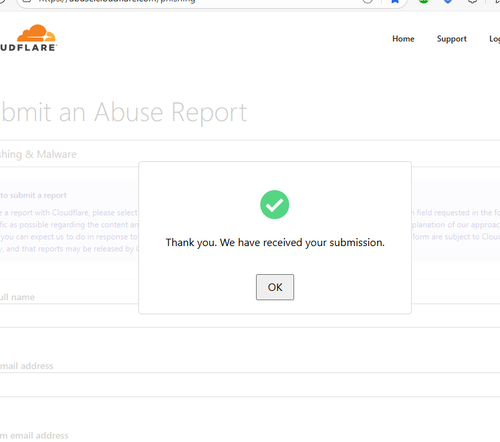Open the Phishing & Malware report type dropdown
This screenshot has height=442, width=500.
250,154
